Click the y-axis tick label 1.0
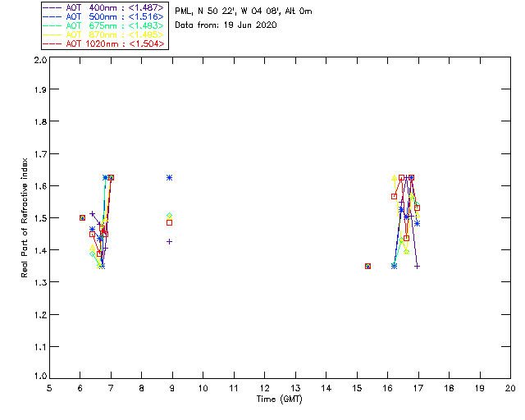 [x=40, y=376]
